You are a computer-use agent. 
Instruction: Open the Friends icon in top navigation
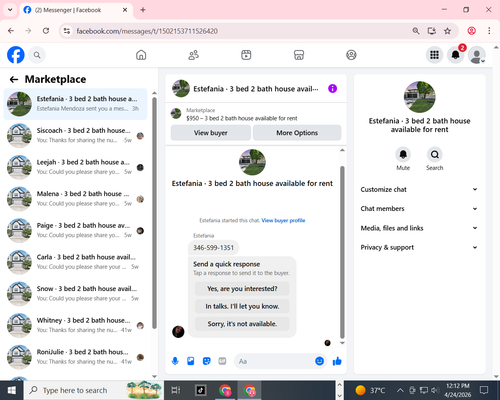point(194,55)
